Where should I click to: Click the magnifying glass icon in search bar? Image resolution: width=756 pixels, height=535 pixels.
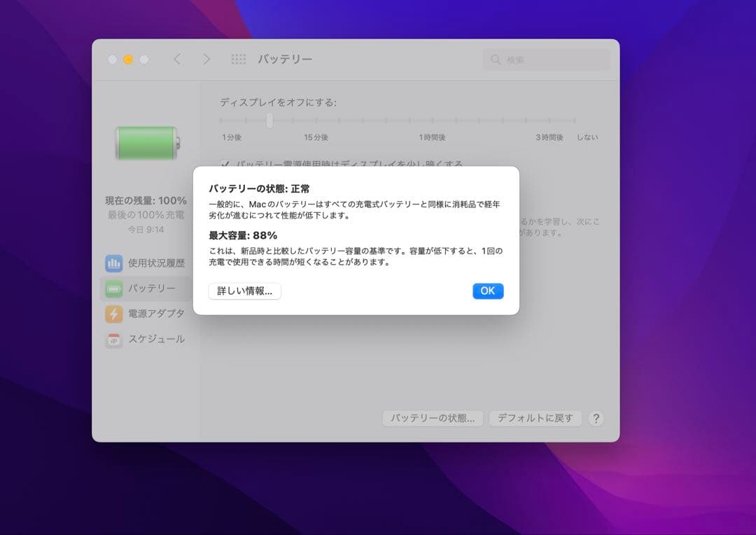pyautogui.click(x=496, y=60)
